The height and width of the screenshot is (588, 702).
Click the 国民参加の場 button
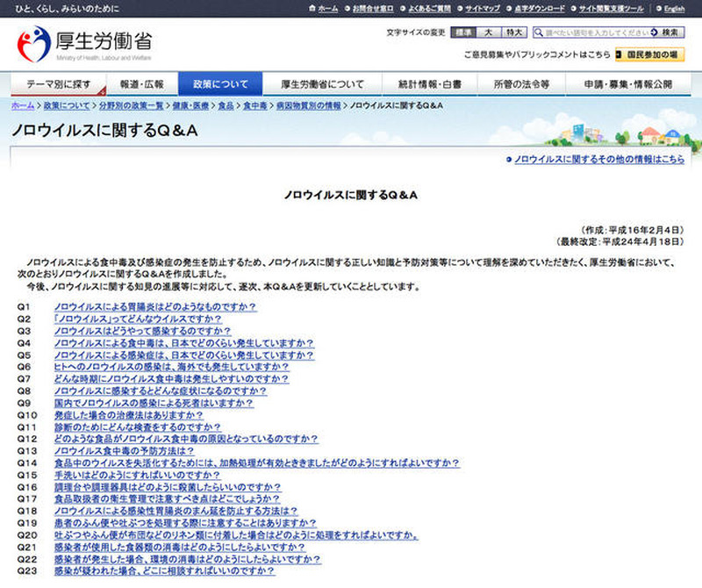coord(650,54)
